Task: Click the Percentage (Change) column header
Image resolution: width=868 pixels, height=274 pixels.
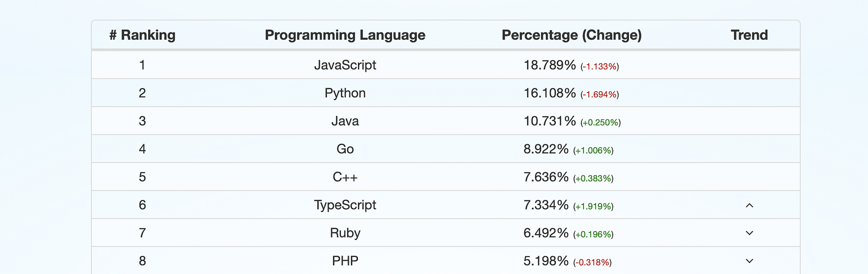Action: (571, 35)
